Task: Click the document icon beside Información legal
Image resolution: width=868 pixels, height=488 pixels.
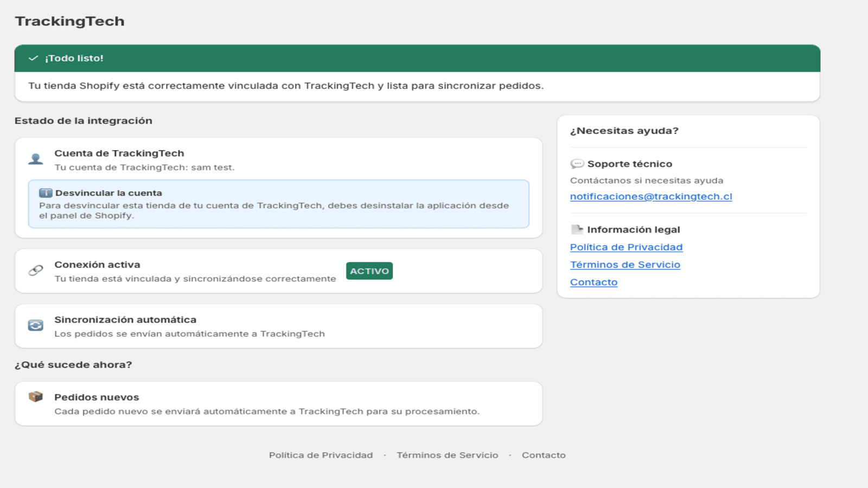Action: [577, 229]
